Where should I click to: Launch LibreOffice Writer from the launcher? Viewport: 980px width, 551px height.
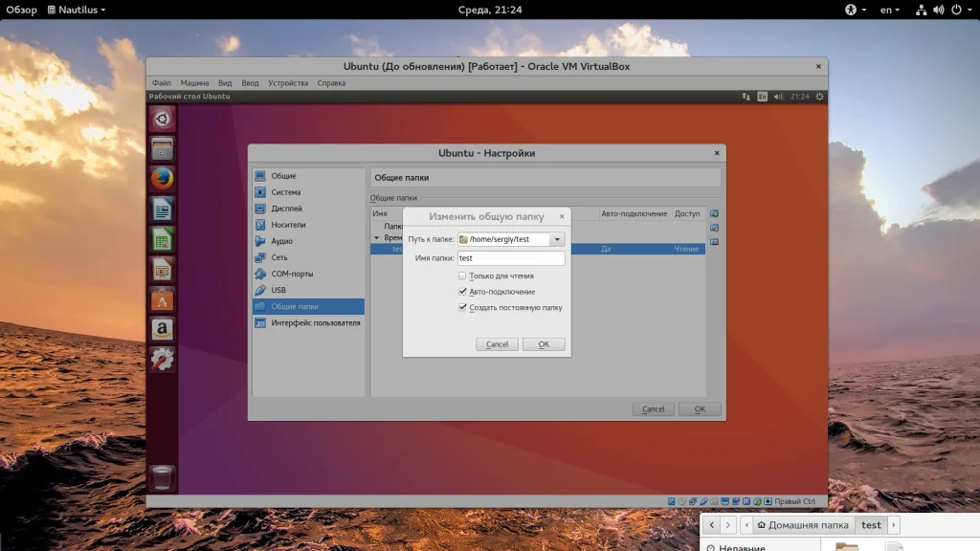[163, 209]
